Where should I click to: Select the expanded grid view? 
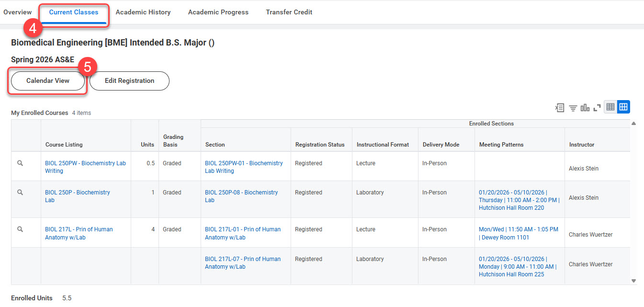coord(623,107)
